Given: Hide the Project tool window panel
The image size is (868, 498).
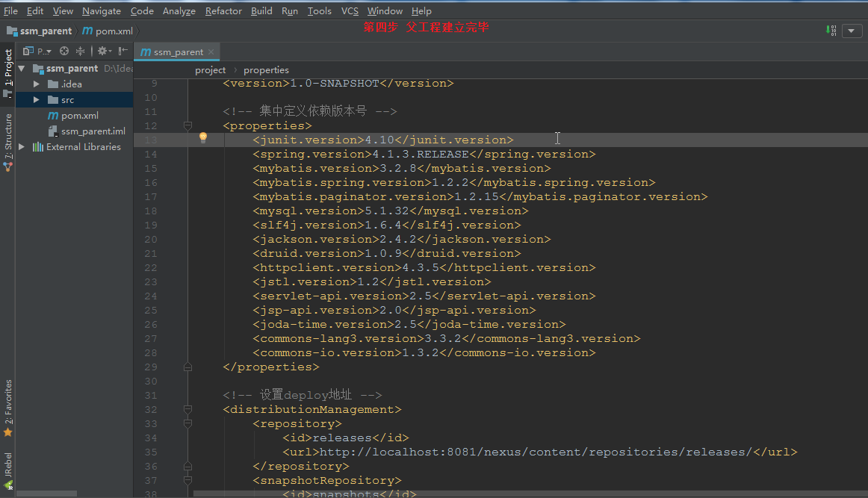Looking at the screenshot, I should pyautogui.click(x=123, y=51).
